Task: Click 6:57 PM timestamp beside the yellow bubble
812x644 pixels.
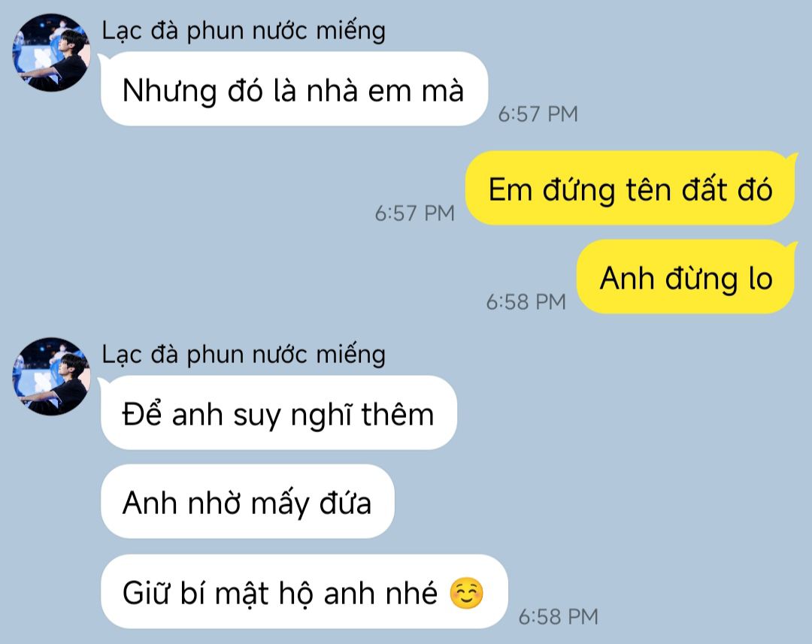Action: coord(415,213)
